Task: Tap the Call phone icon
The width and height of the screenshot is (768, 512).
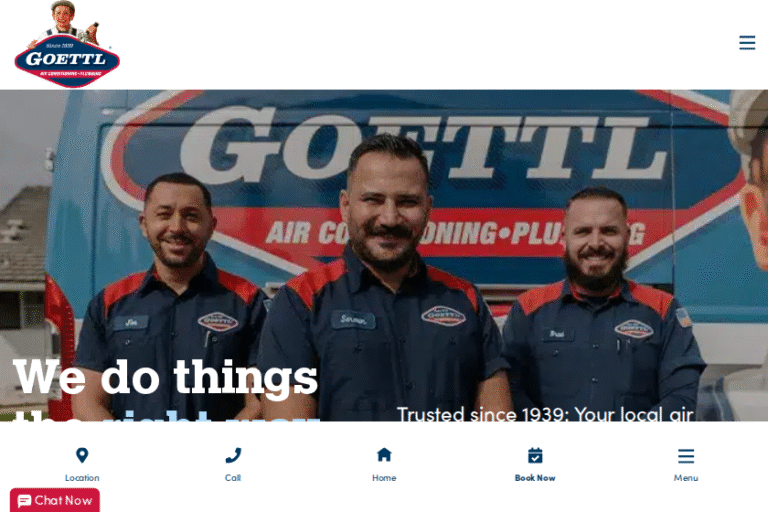Action: point(233,455)
